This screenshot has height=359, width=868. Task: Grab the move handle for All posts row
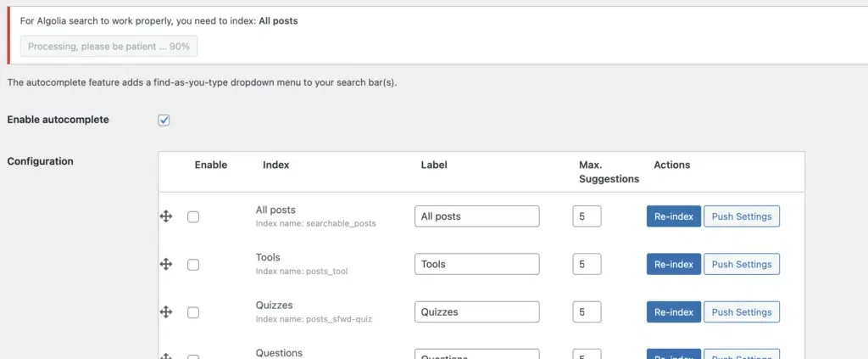pyautogui.click(x=166, y=216)
